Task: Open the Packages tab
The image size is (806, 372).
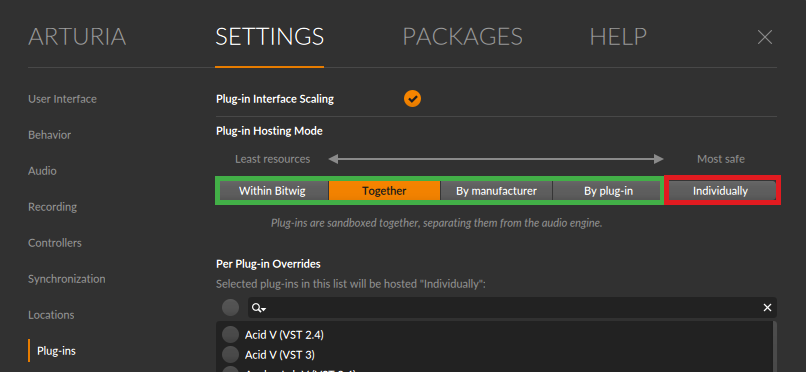Action: 462,37
